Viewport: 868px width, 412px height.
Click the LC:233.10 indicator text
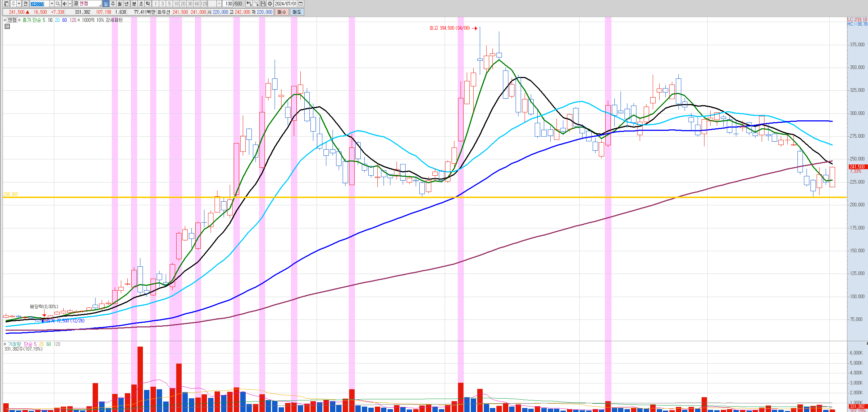click(857, 20)
